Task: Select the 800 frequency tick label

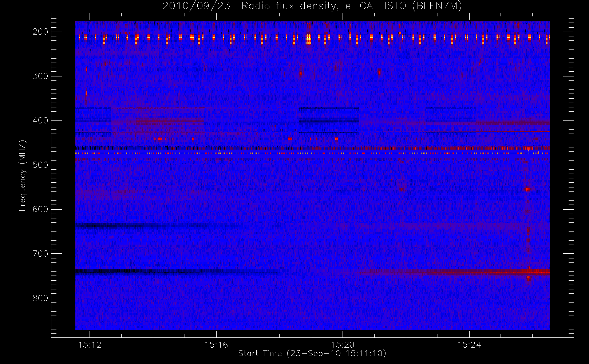Action: (x=40, y=298)
